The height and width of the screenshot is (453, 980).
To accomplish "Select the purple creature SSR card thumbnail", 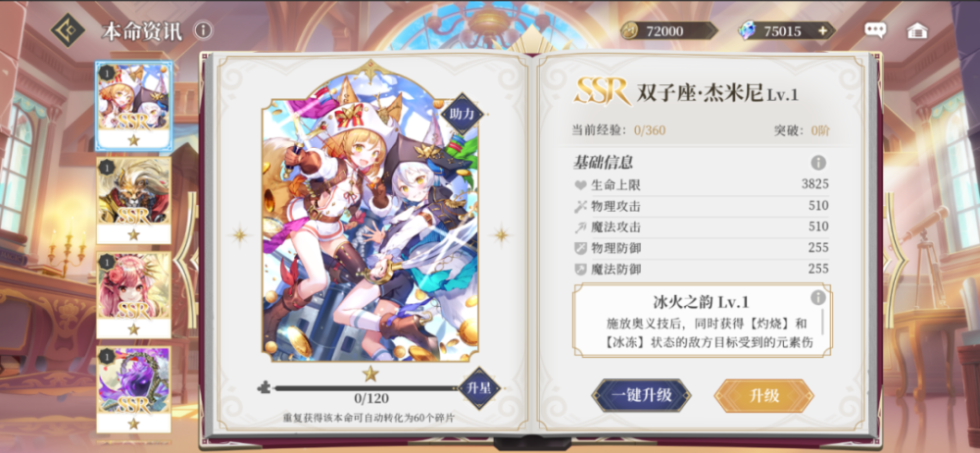I will point(133,389).
